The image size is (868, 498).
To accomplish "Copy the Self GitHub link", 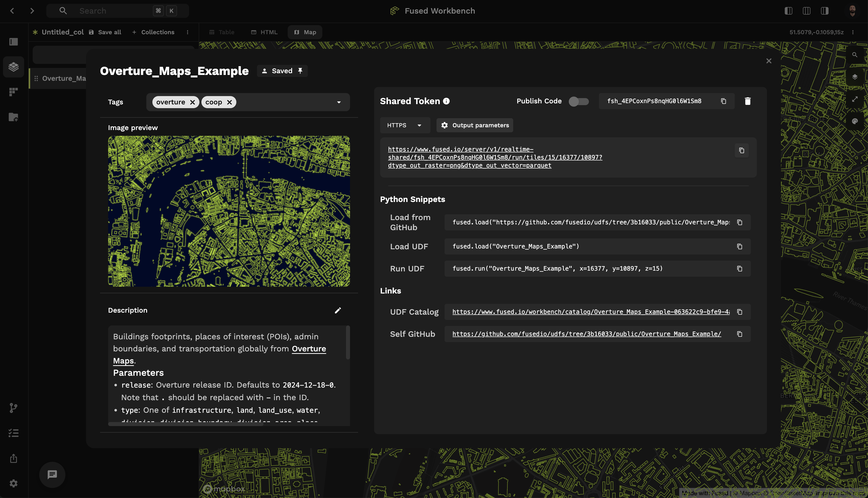I will coord(740,334).
